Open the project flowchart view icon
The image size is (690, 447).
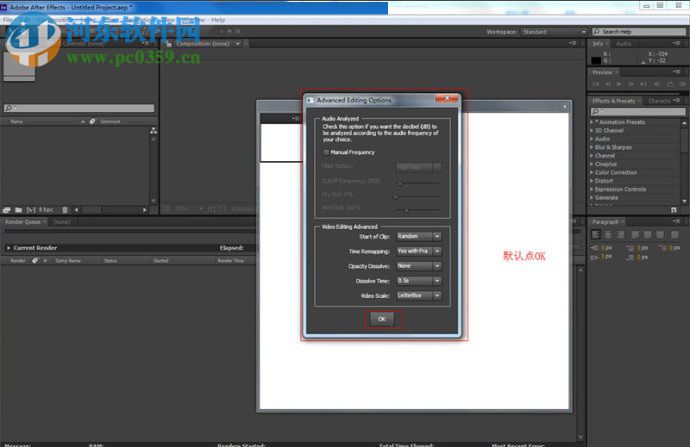pos(153,131)
